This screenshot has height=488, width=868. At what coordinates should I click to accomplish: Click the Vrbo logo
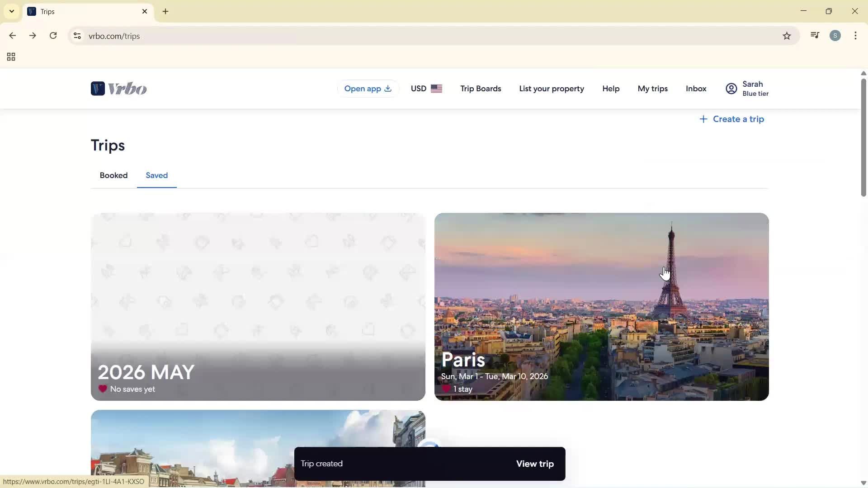point(118,88)
